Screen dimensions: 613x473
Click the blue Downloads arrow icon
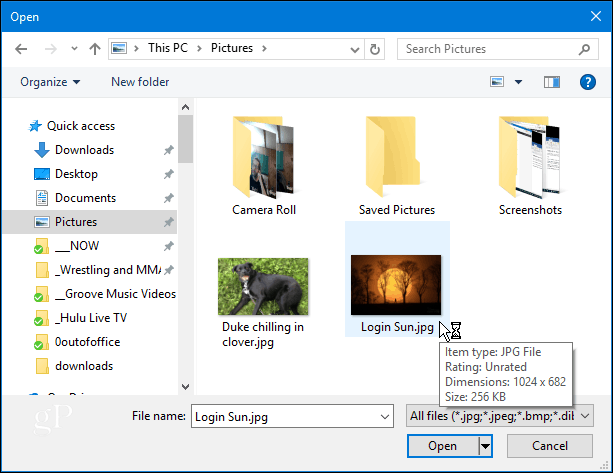click(x=42, y=150)
